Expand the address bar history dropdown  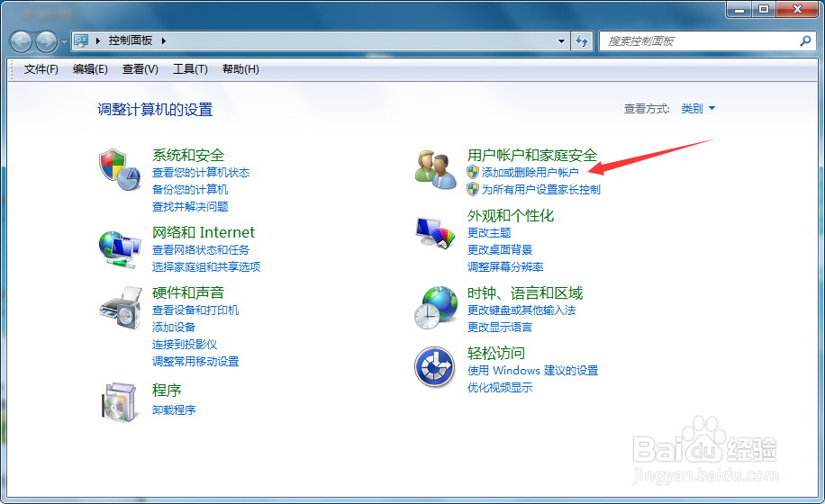coord(561,41)
